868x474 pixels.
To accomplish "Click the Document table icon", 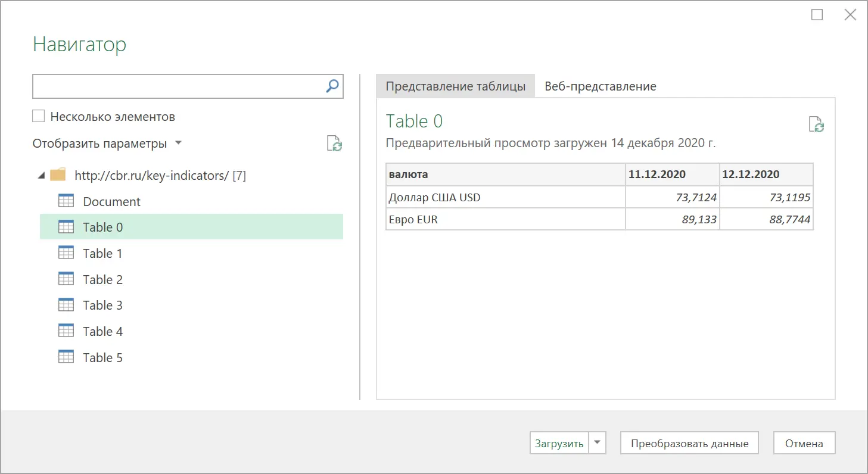I will 66,201.
